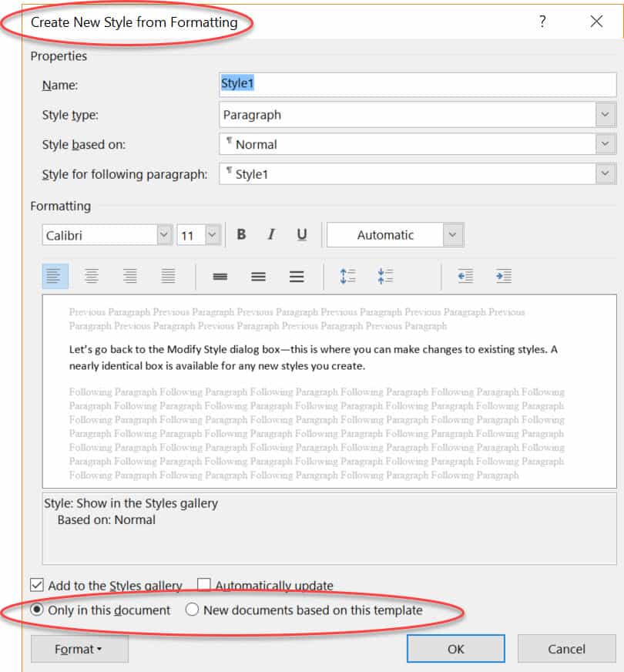Toggle Underline formatting button
624x672 pixels.
point(301,234)
